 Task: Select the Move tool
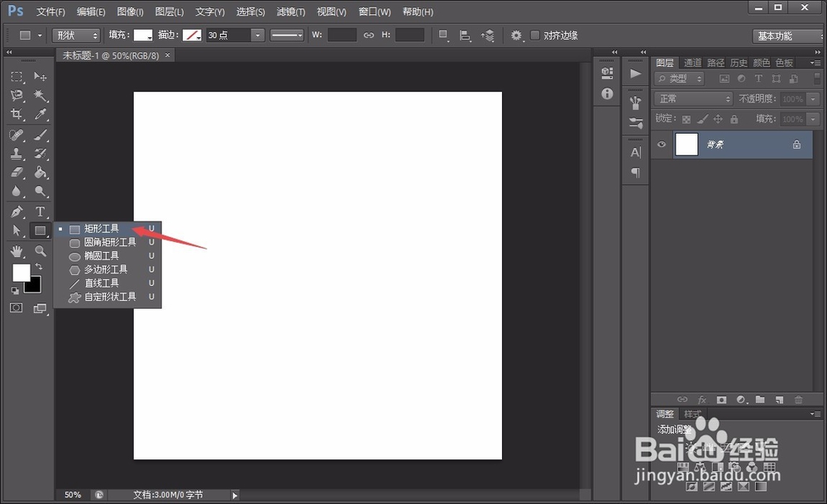(x=40, y=77)
